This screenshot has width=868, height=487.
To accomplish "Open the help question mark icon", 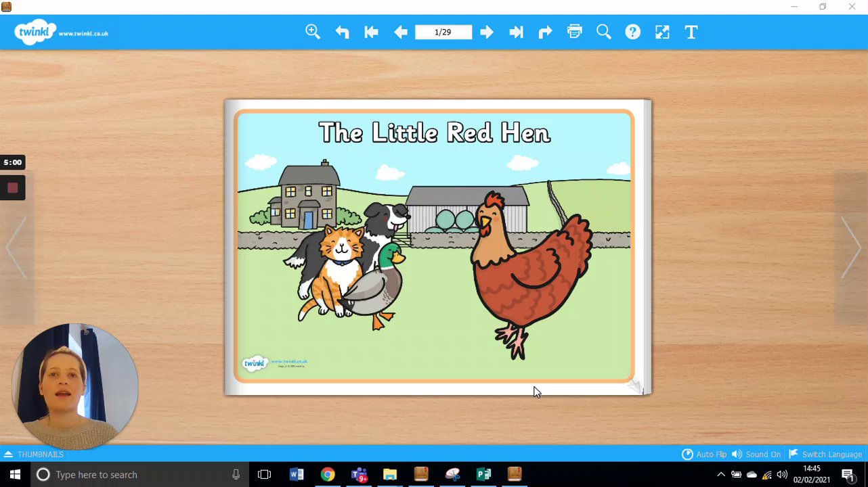I will [632, 32].
